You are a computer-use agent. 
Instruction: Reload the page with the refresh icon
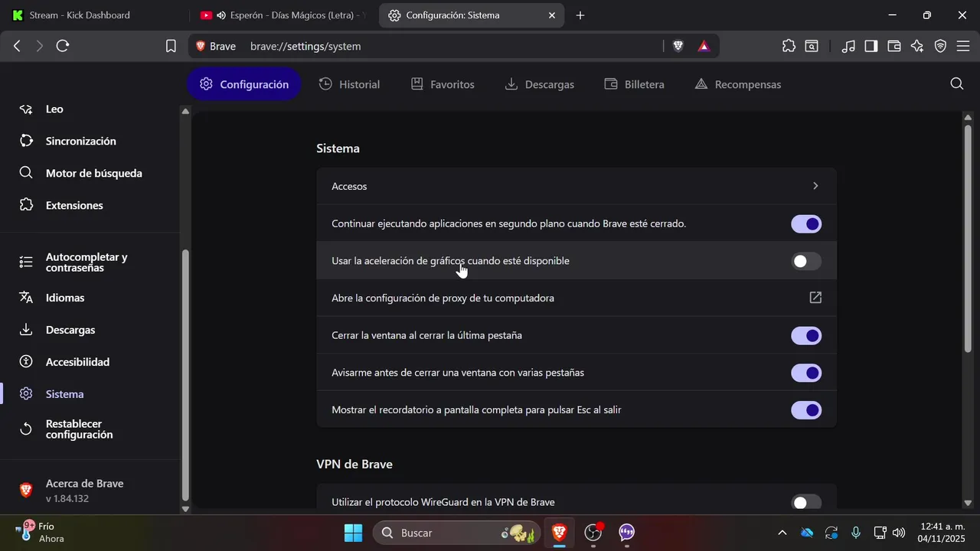tap(63, 46)
